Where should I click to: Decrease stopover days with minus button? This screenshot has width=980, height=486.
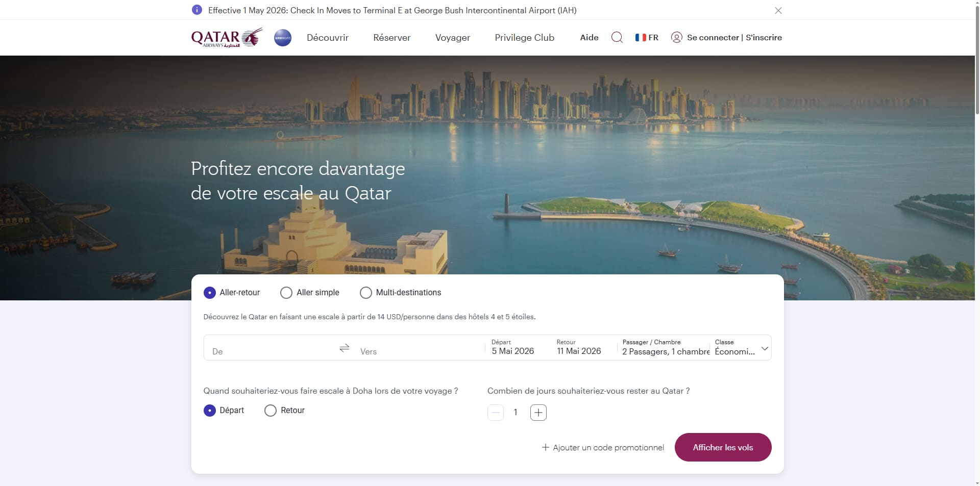pos(495,413)
